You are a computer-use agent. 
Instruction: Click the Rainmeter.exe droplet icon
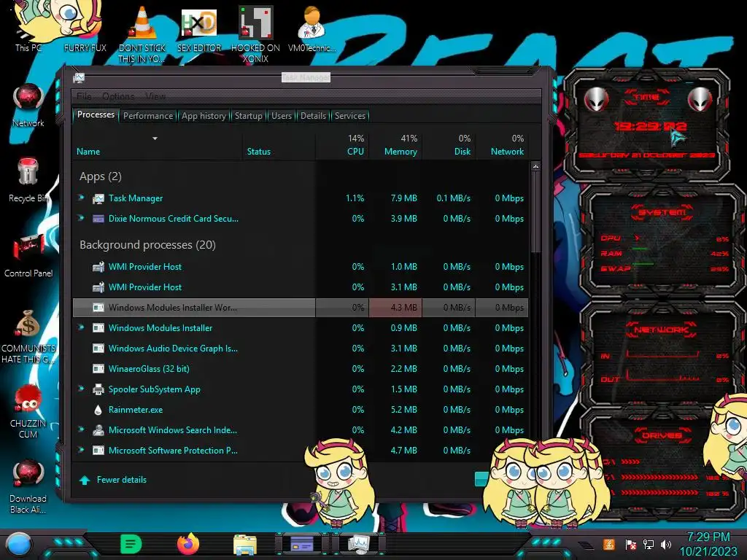point(98,410)
